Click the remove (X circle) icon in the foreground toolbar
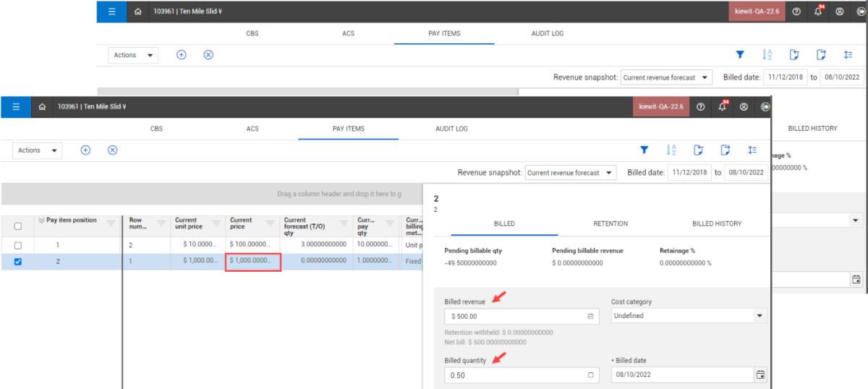 tap(112, 150)
